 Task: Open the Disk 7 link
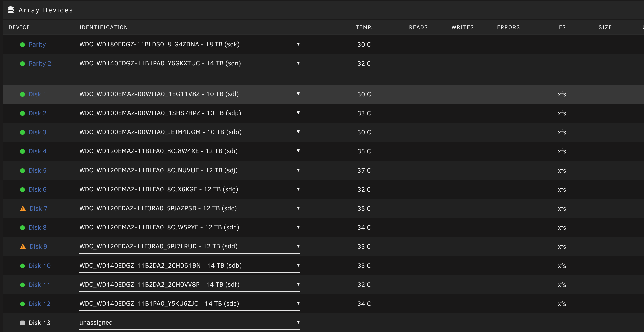click(x=38, y=209)
